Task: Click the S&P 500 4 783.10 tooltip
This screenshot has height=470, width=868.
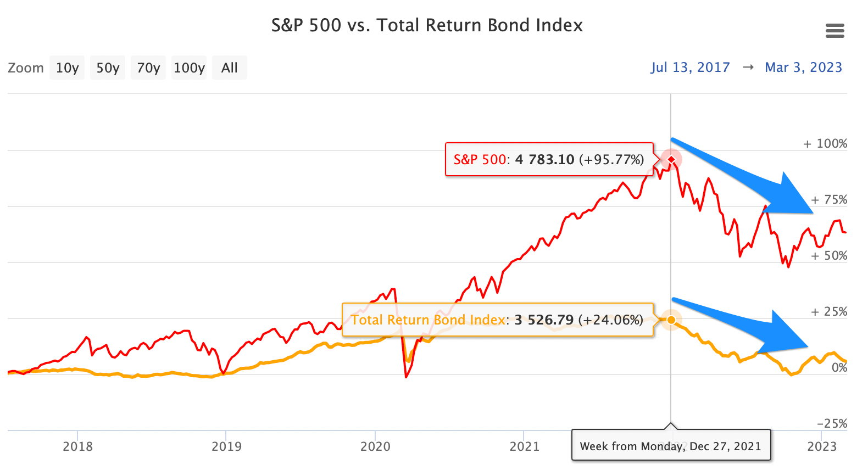Action: click(548, 160)
